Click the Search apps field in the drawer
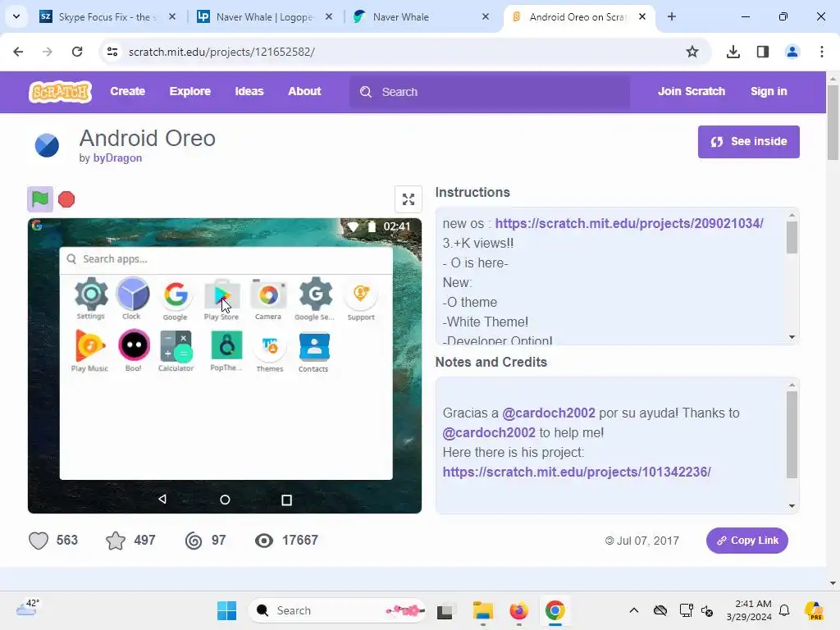This screenshot has width=840, height=630. 226,259
